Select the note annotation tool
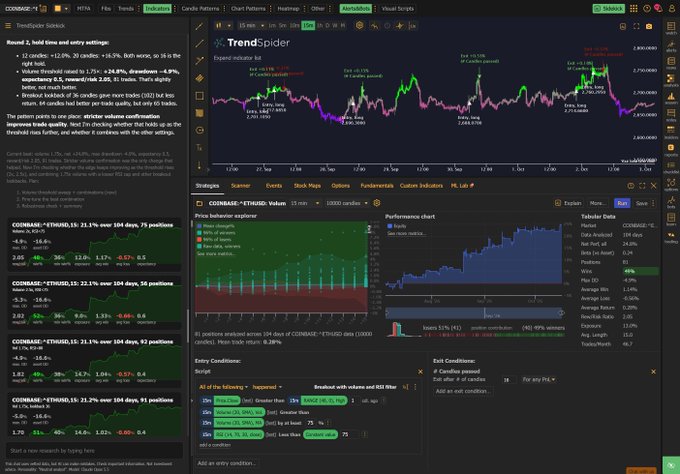Screen dimensions: 680x474 click(x=199, y=113)
